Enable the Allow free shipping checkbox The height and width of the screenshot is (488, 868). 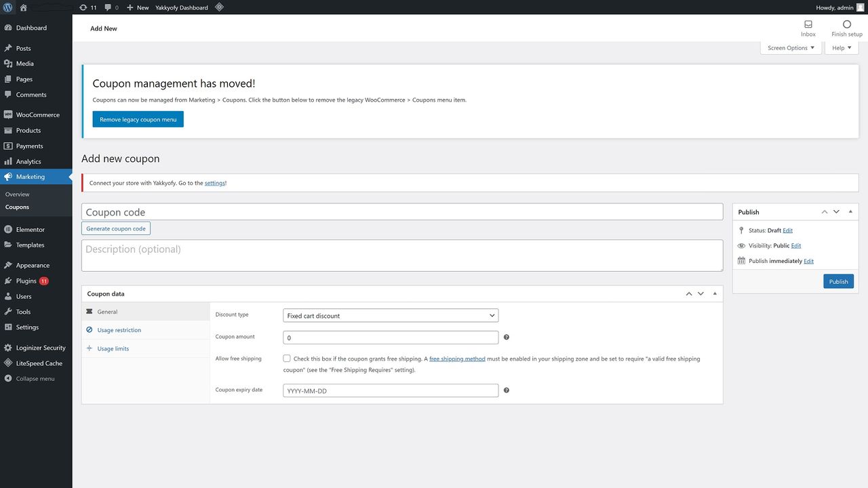[287, 359]
